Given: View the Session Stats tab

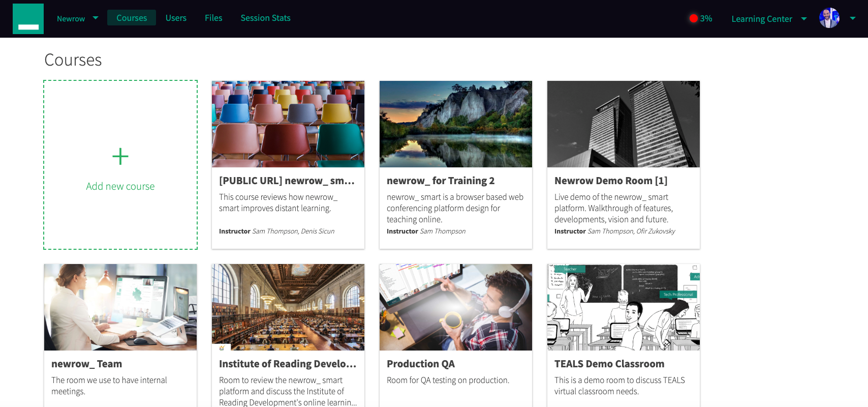Looking at the screenshot, I should [x=266, y=18].
